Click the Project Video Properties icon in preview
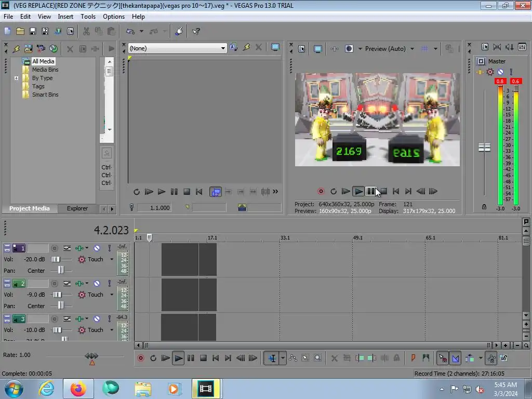 point(302,49)
